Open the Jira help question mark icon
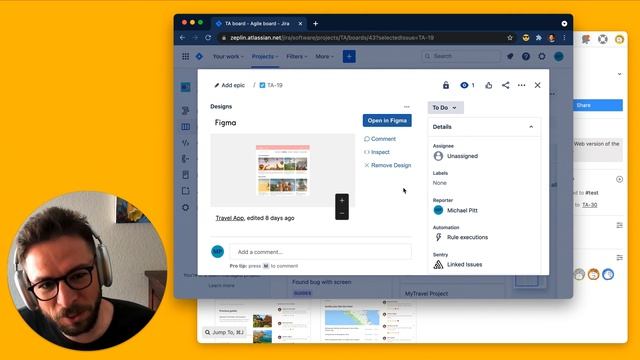The height and width of the screenshot is (360, 640). click(x=526, y=56)
